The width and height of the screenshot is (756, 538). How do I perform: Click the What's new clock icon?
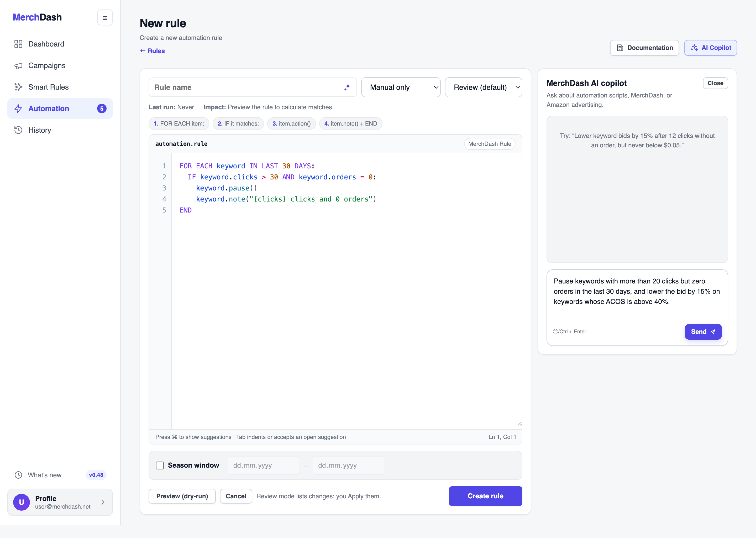pyautogui.click(x=18, y=475)
